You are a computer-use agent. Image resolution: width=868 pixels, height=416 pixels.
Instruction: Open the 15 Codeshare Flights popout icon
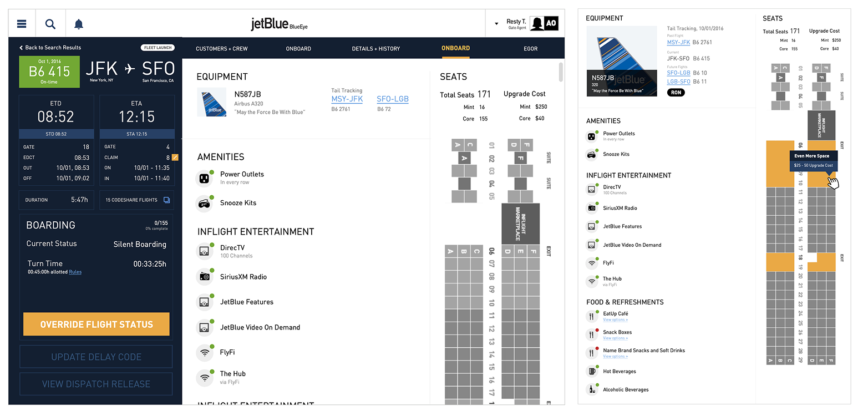coord(166,200)
